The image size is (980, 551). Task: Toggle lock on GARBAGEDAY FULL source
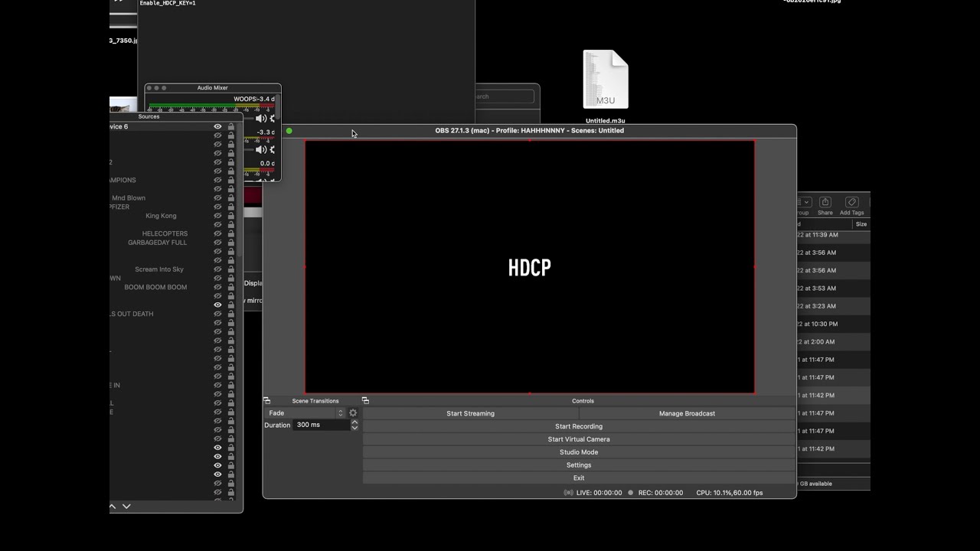230,243
